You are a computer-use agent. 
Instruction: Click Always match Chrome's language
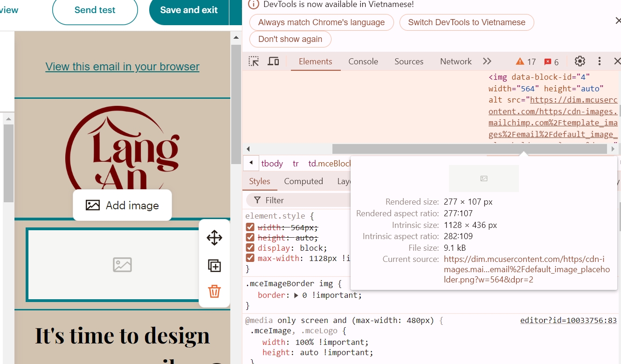[x=322, y=22]
